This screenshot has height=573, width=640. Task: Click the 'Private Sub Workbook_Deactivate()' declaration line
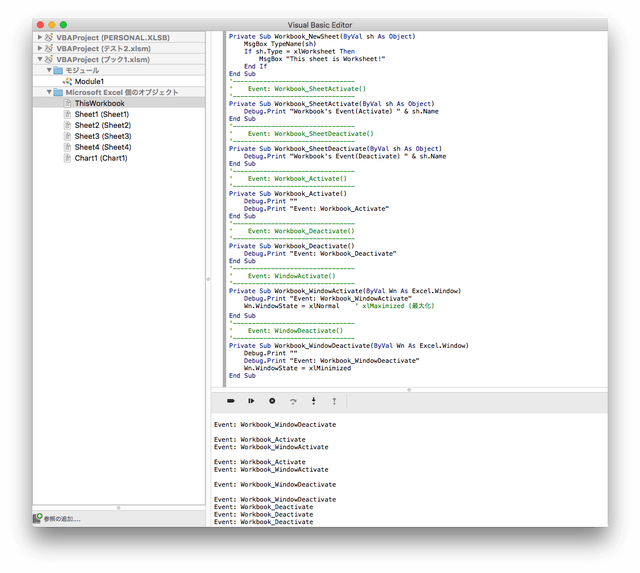pyautogui.click(x=291, y=246)
